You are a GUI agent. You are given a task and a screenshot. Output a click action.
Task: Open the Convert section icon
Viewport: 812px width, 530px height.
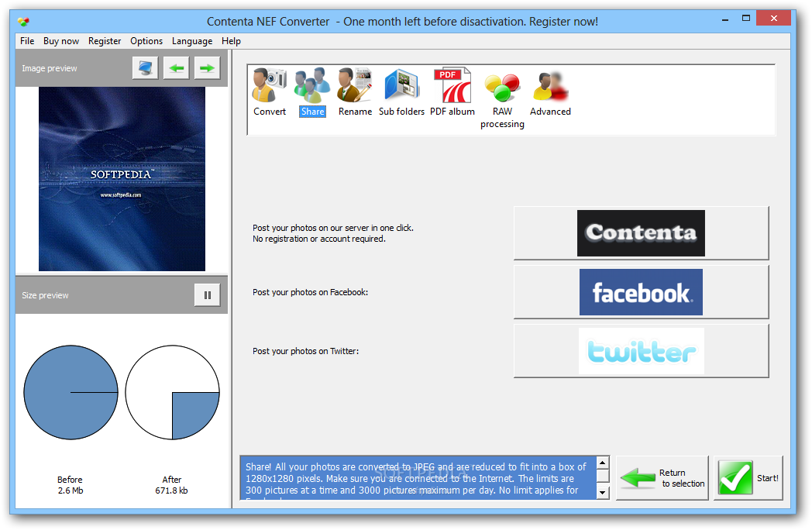(270, 92)
